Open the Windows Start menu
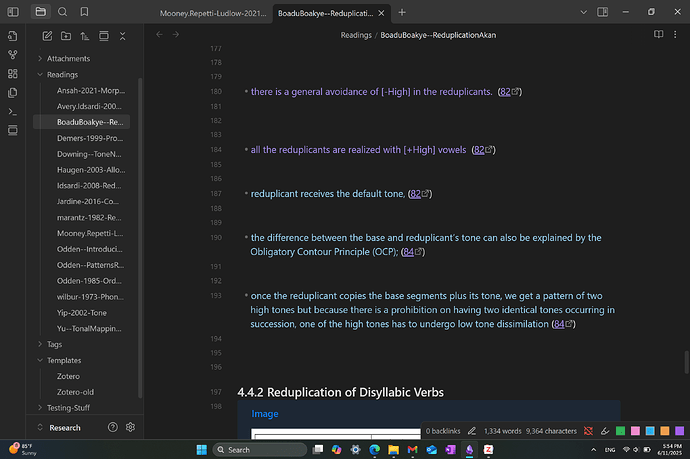This screenshot has height=459, width=690. (x=202, y=449)
